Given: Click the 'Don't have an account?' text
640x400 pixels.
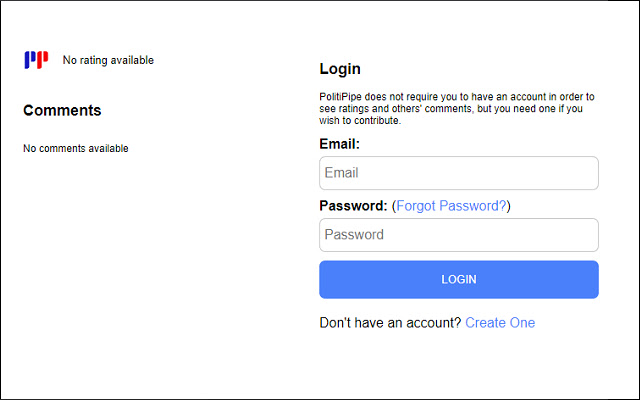Looking at the screenshot, I should point(390,323).
